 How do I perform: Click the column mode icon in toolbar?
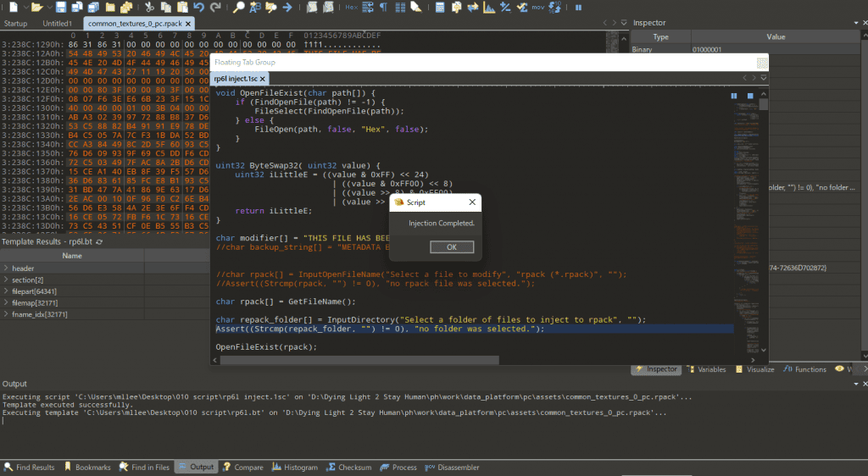tap(400, 7)
